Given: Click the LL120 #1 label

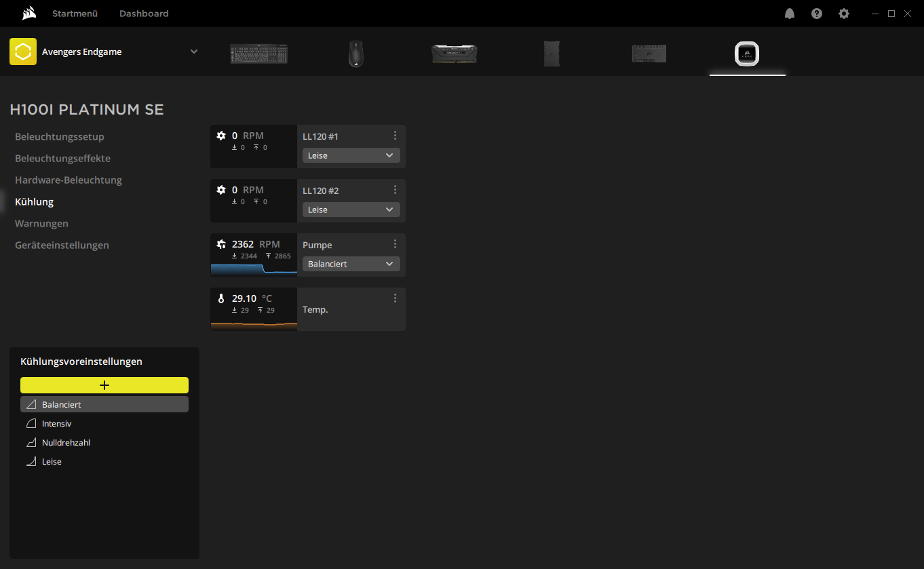Looking at the screenshot, I should point(320,136).
